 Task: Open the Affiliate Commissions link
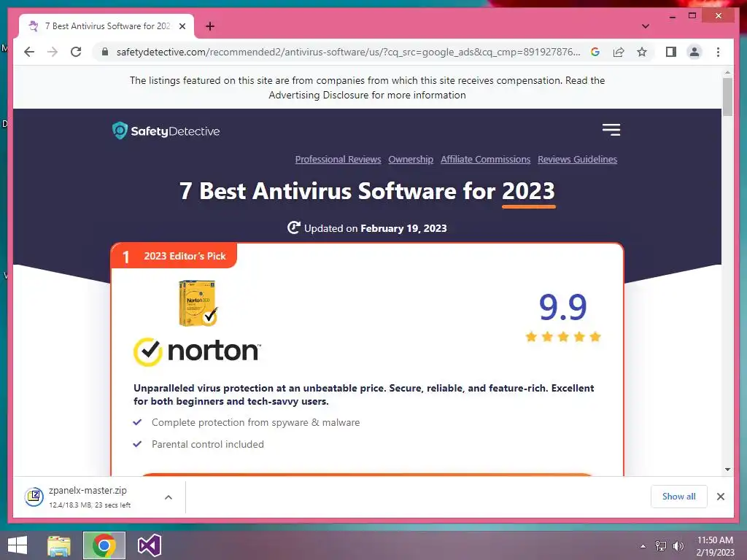(x=485, y=160)
